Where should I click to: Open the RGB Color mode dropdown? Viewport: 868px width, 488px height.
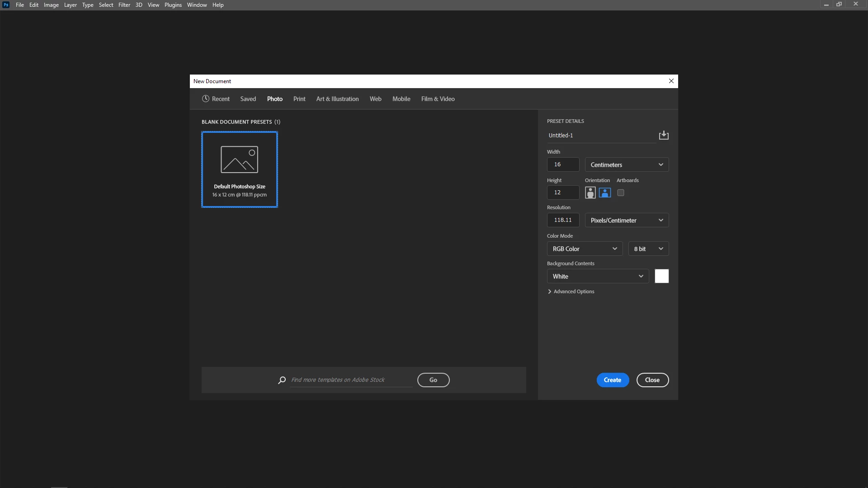coord(584,249)
